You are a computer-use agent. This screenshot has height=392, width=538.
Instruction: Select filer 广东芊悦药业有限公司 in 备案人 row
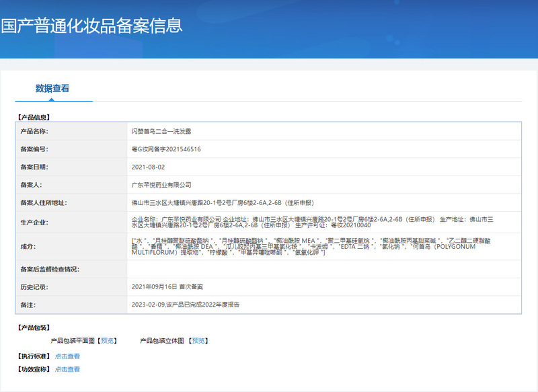[x=161, y=185]
